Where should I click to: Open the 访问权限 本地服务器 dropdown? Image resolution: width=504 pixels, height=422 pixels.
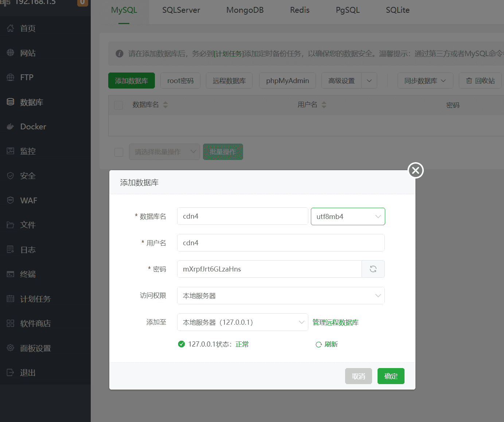[281, 296]
